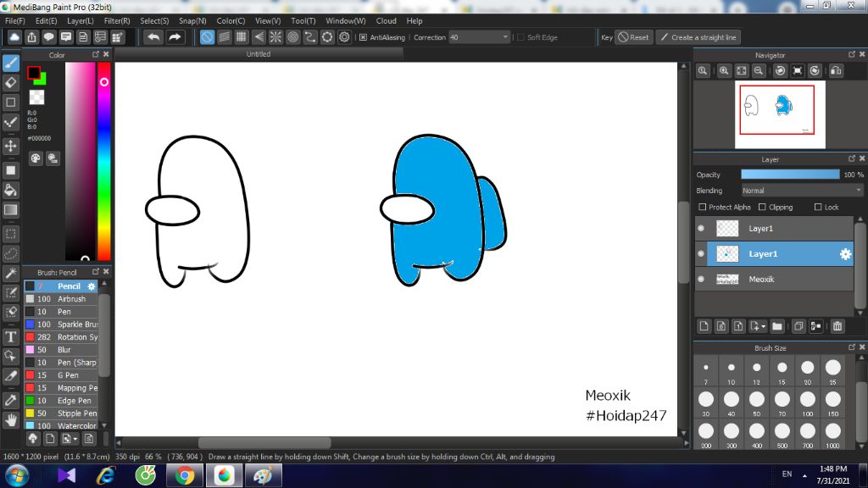Delete layer with trash icon
The height and width of the screenshot is (488, 868).
click(837, 326)
